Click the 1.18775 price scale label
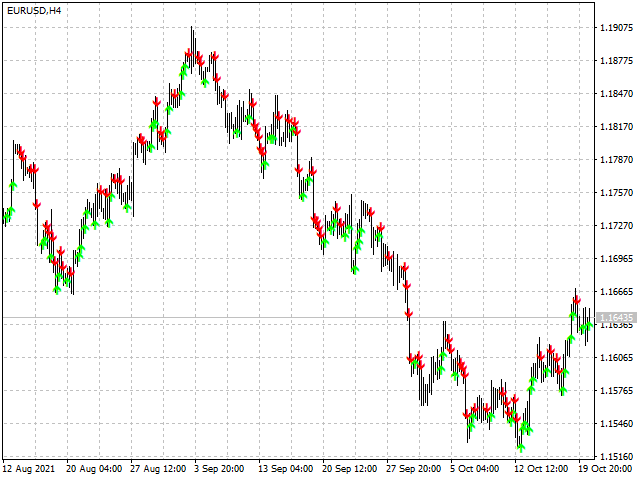The height and width of the screenshot is (480, 640). click(x=616, y=61)
